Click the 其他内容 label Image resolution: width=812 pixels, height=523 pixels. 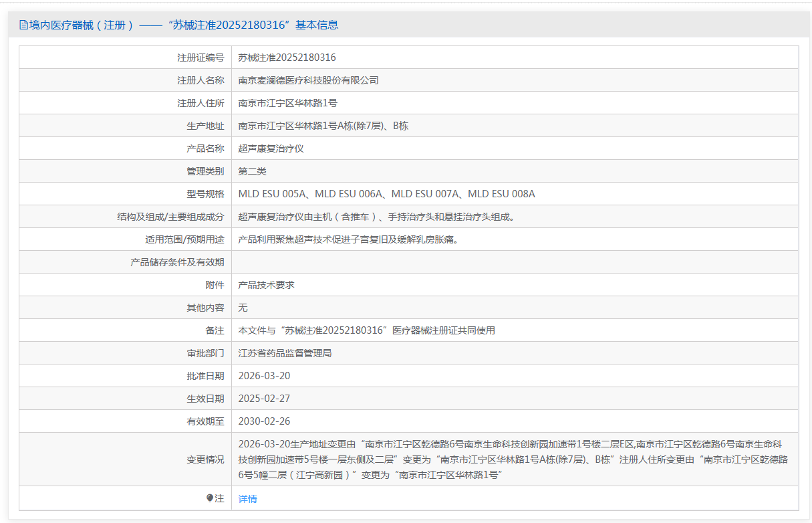pyautogui.click(x=205, y=308)
